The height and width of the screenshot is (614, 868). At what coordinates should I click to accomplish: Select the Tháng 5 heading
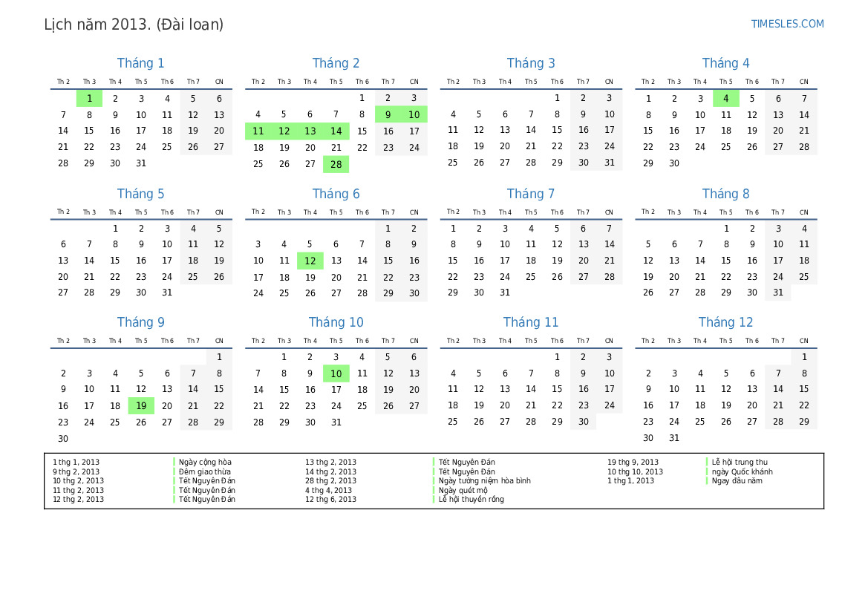coord(140,194)
